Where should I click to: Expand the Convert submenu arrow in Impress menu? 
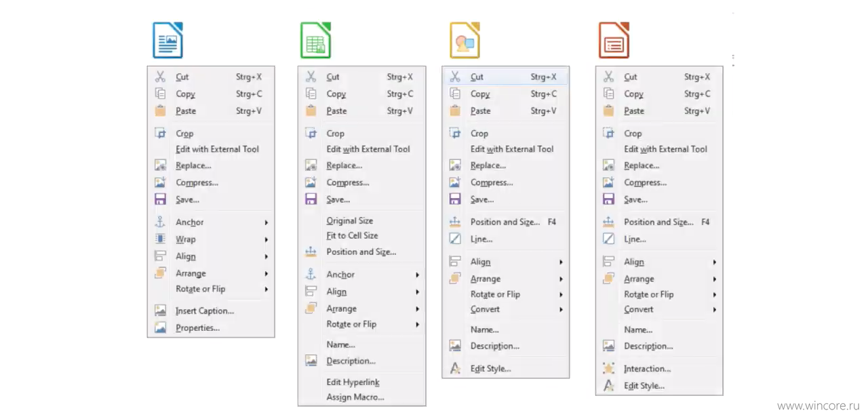715,310
